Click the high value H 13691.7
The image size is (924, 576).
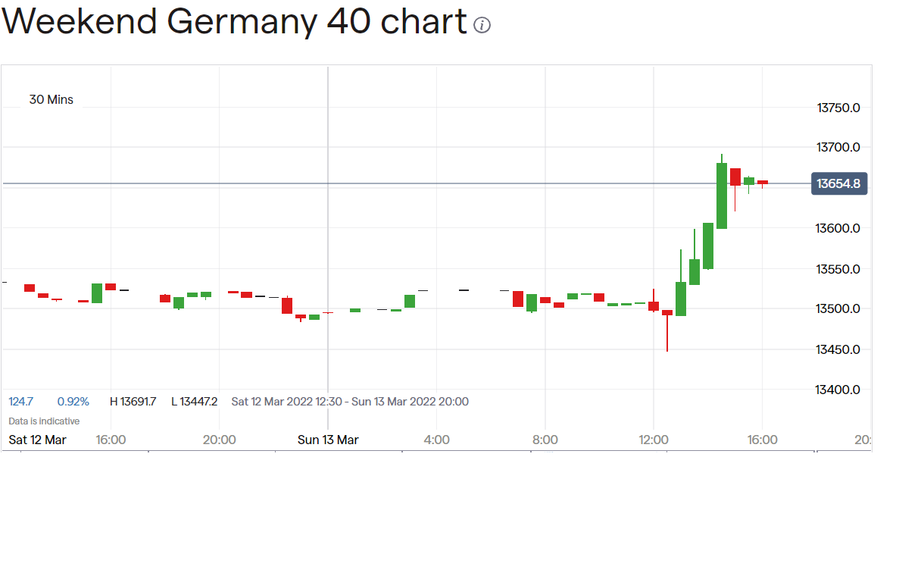click(133, 402)
